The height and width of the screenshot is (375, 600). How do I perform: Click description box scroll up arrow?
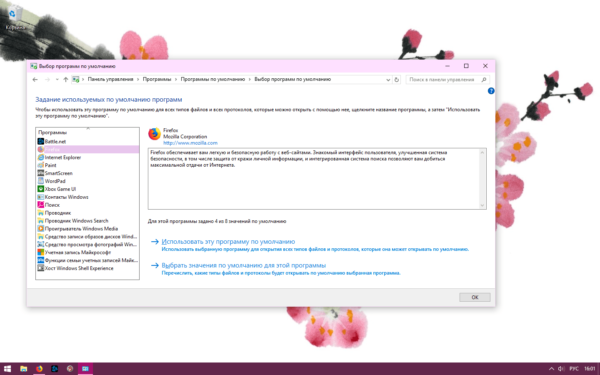click(x=482, y=153)
